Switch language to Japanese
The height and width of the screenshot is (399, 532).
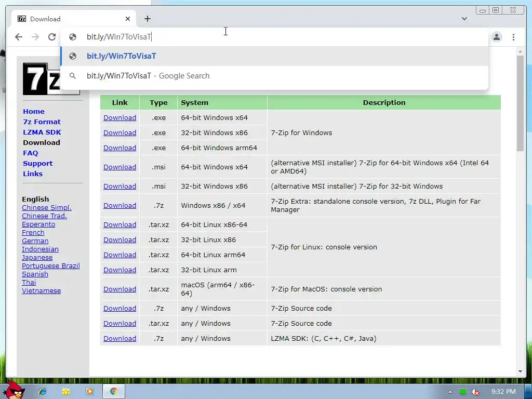coord(37,257)
